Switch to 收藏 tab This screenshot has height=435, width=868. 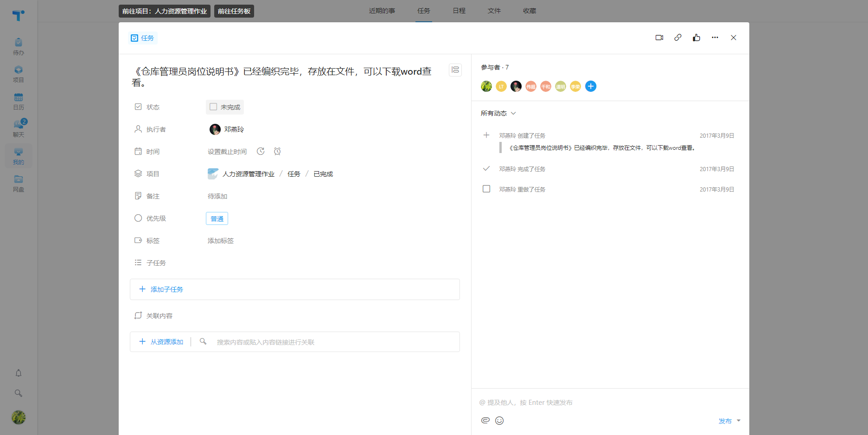click(x=530, y=11)
